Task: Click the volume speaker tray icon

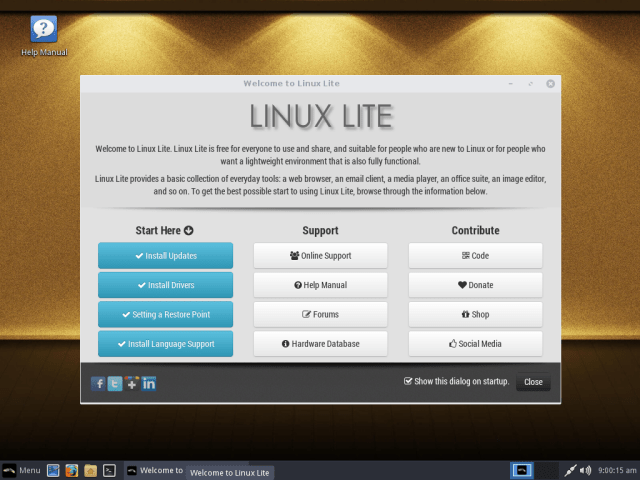Action: pyautogui.click(x=586, y=470)
